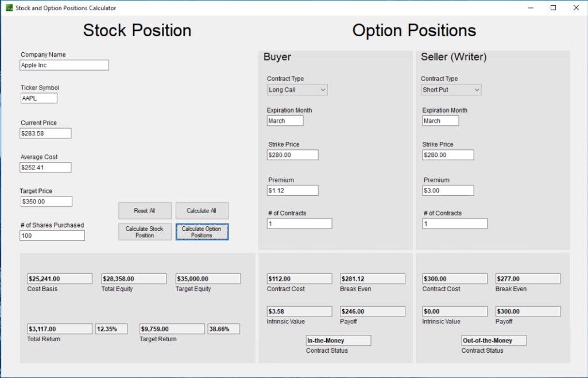
Task: Click the Average Cost field
Action: 45,167
